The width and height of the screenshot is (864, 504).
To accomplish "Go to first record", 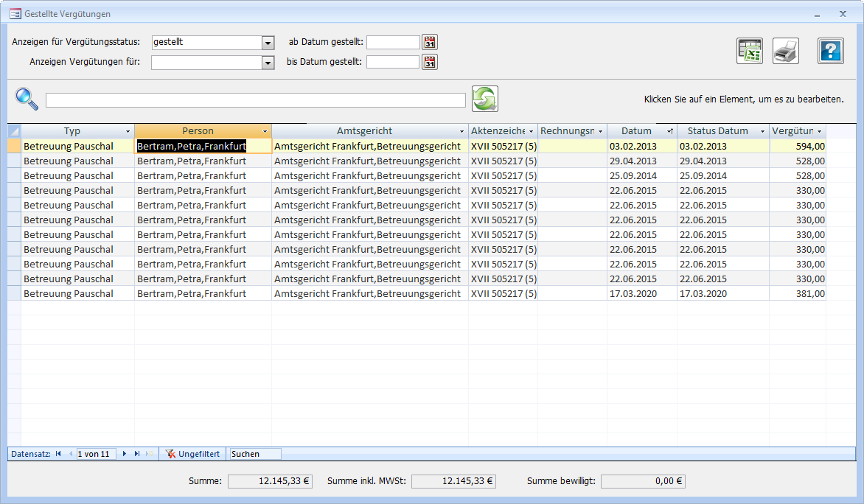I will click(x=58, y=454).
